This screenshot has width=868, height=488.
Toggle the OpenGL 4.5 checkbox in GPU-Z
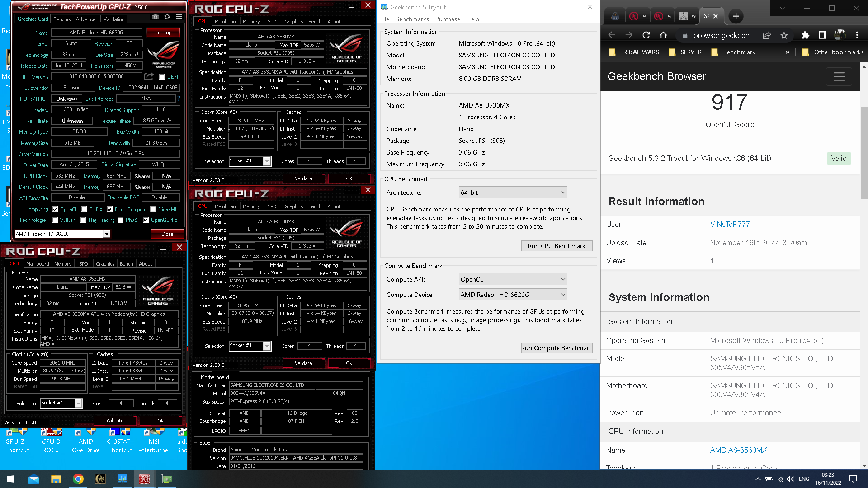(146, 220)
